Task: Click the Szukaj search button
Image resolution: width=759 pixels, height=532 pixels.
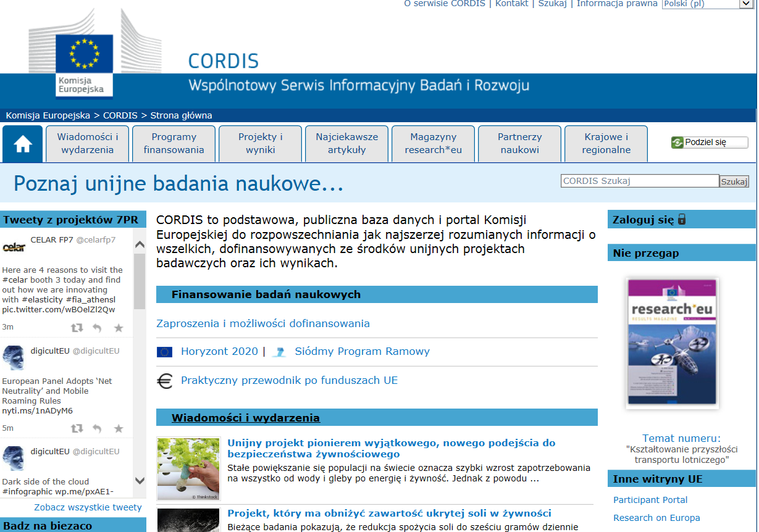Action: pyautogui.click(x=734, y=181)
